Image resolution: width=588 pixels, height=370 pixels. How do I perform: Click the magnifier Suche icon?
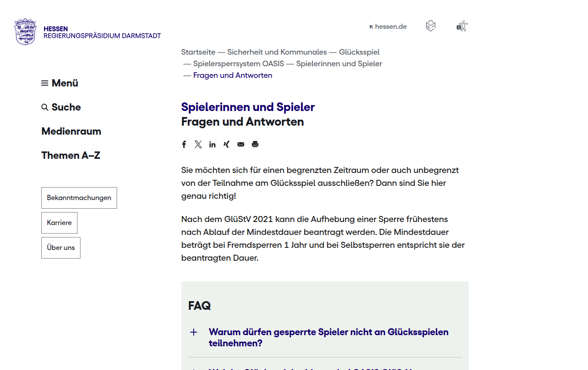coord(45,107)
